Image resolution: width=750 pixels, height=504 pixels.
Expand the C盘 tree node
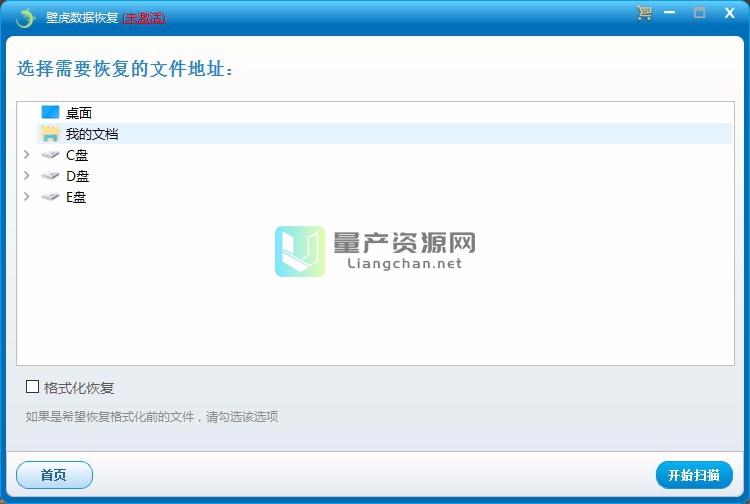click(x=27, y=154)
